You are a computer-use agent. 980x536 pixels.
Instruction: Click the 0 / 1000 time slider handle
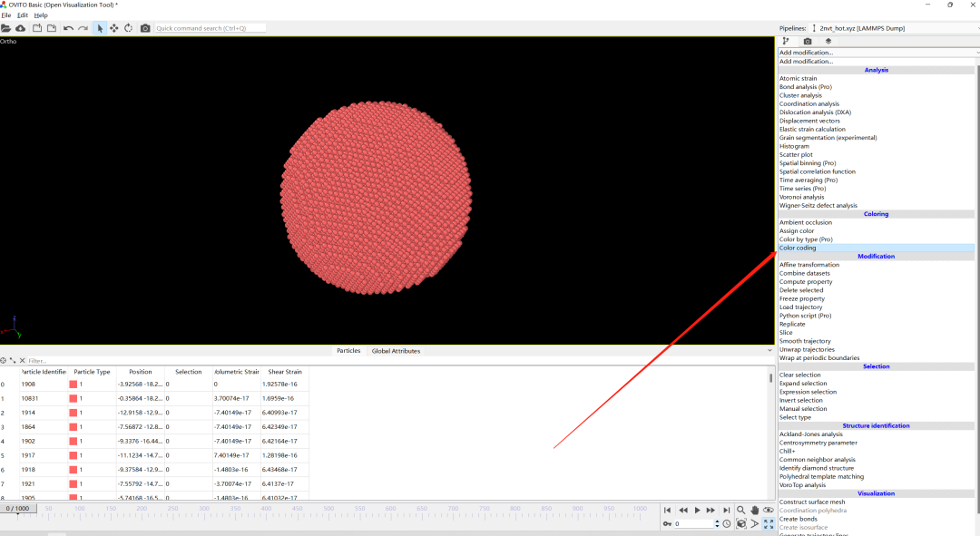pos(17,509)
